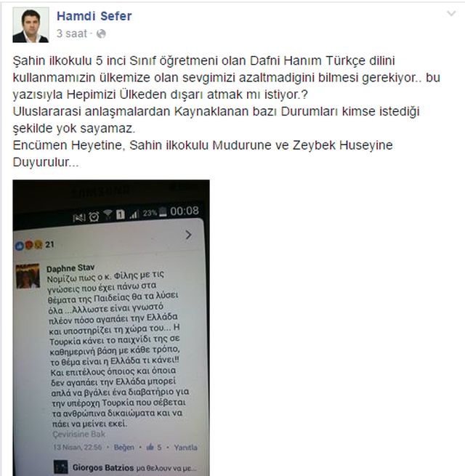Image resolution: width=465 pixels, height=476 pixels.
Task: Click the Hamdi Sefer name link
Action: [94, 16]
